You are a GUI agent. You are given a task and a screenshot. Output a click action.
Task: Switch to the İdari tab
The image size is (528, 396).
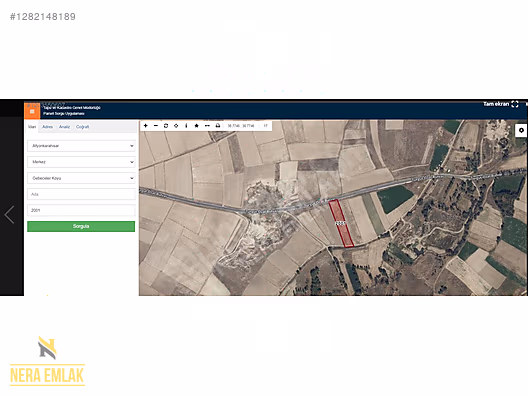pyautogui.click(x=32, y=127)
